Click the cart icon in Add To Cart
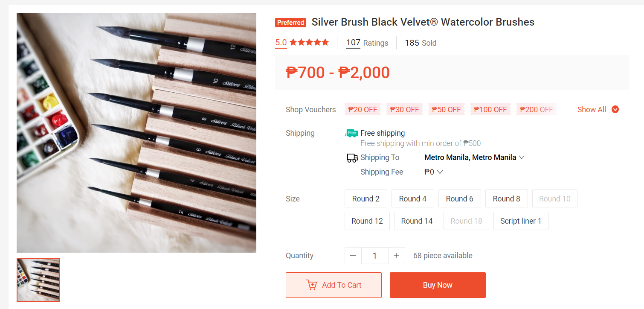 312,285
